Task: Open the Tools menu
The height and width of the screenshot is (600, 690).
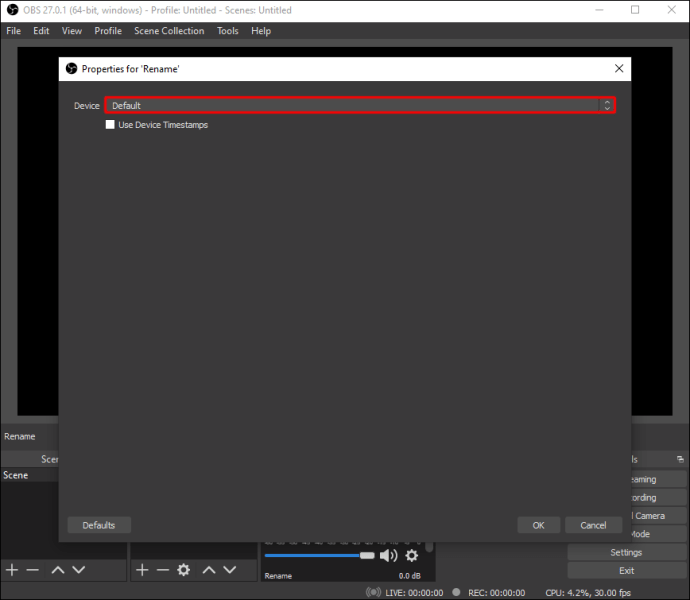Action: 228,31
